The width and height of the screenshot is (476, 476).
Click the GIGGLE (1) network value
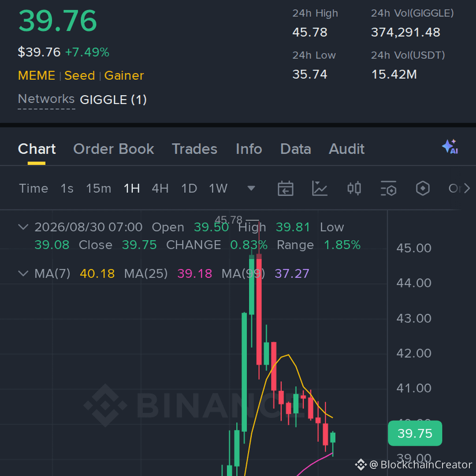click(113, 100)
